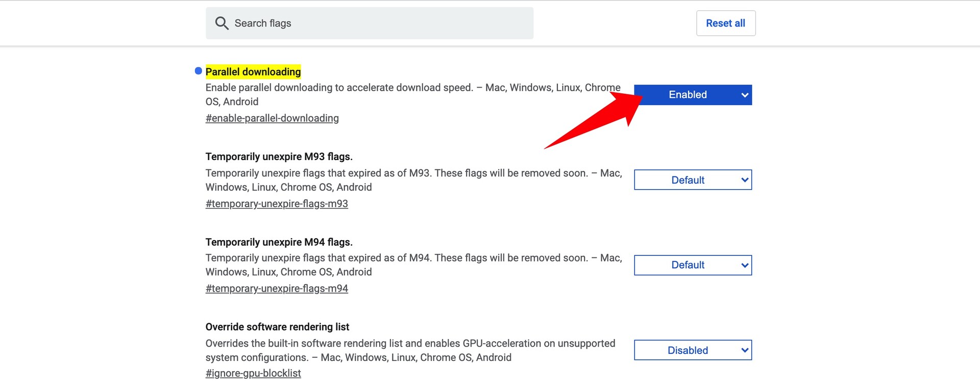Click the description "Enable parallel downloading to accelerate download speed"
Image resolution: width=980 pixels, height=390 pixels.
click(x=413, y=94)
